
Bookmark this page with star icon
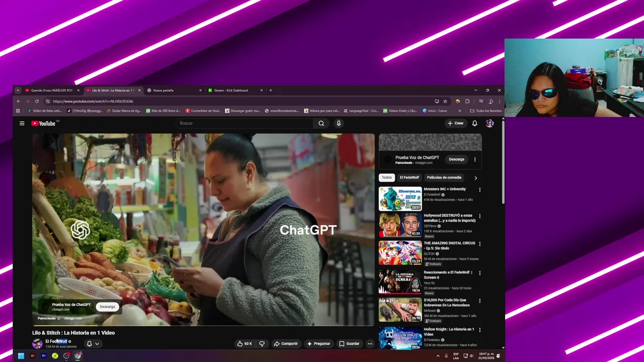pyautogui.click(x=445, y=101)
